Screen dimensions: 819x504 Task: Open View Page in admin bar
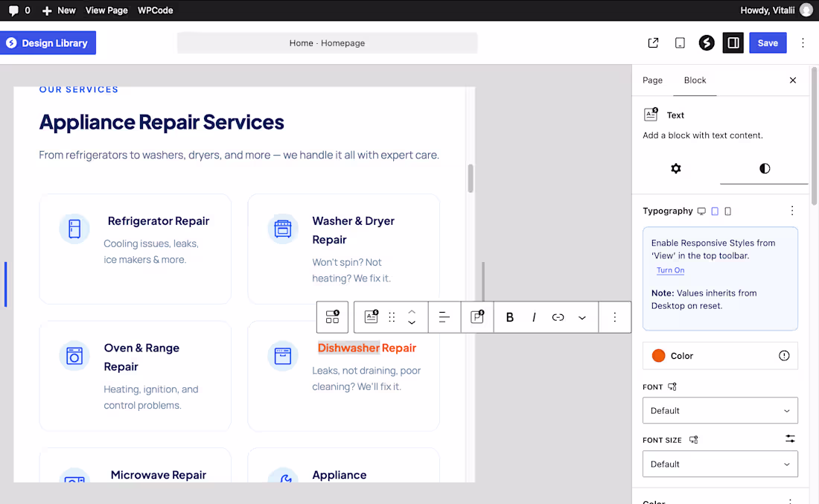pyautogui.click(x=106, y=10)
